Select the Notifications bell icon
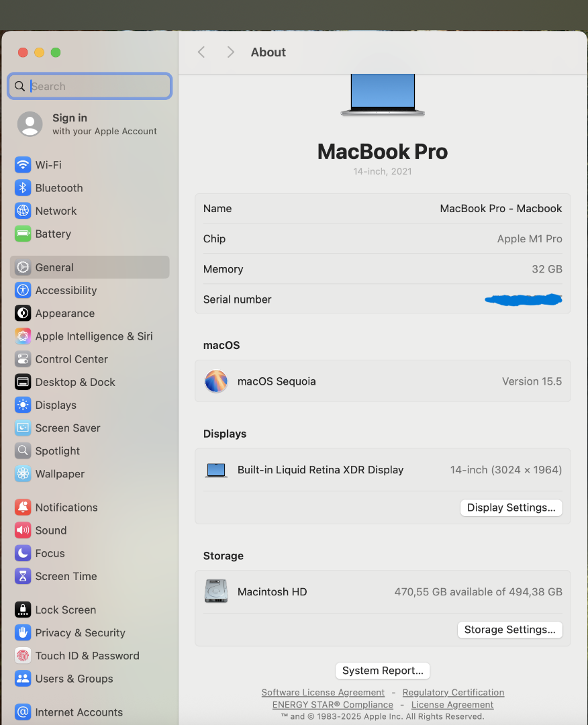 click(23, 507)
